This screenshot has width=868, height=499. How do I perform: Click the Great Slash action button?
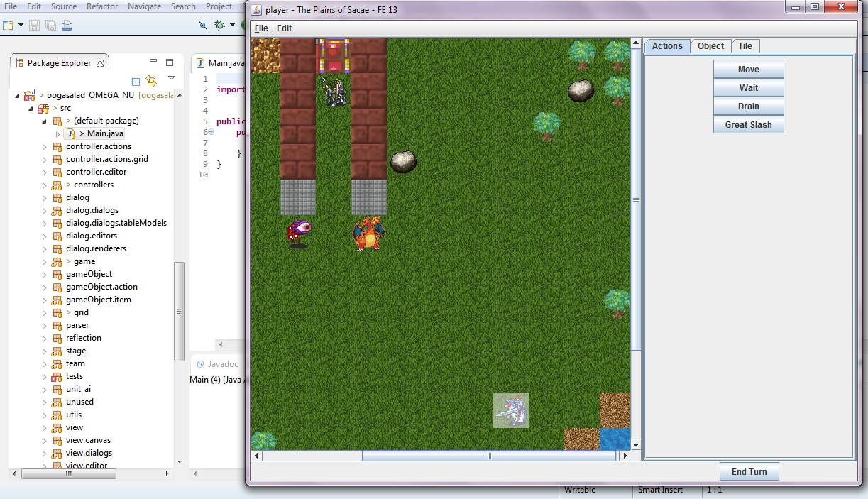click(749, 125)
